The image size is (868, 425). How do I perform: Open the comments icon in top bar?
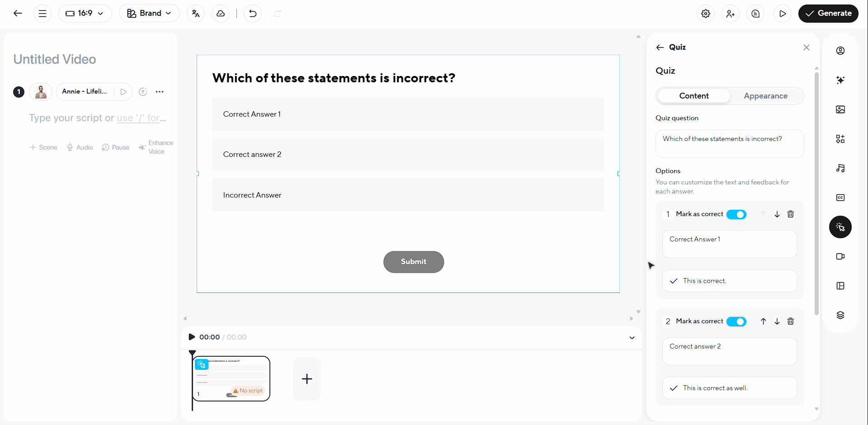755,14
